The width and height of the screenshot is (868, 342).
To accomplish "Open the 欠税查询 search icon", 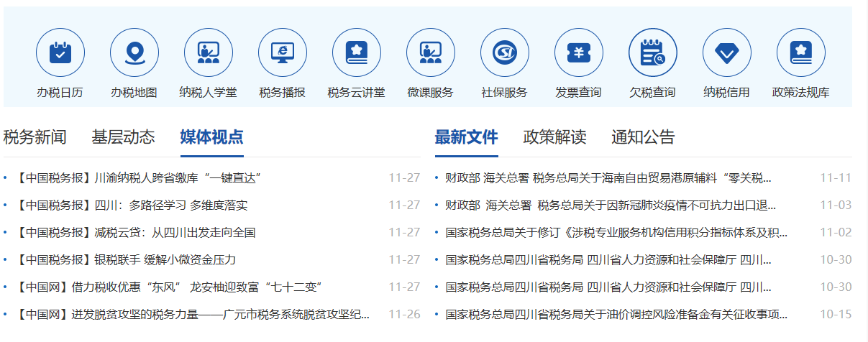I will 653,53.
